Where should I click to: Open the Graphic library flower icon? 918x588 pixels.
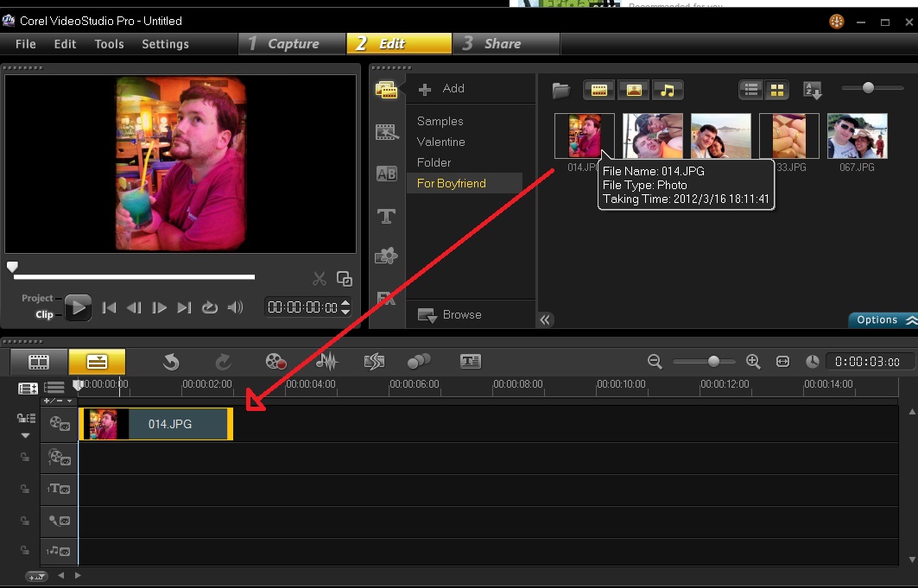[386, 256]
